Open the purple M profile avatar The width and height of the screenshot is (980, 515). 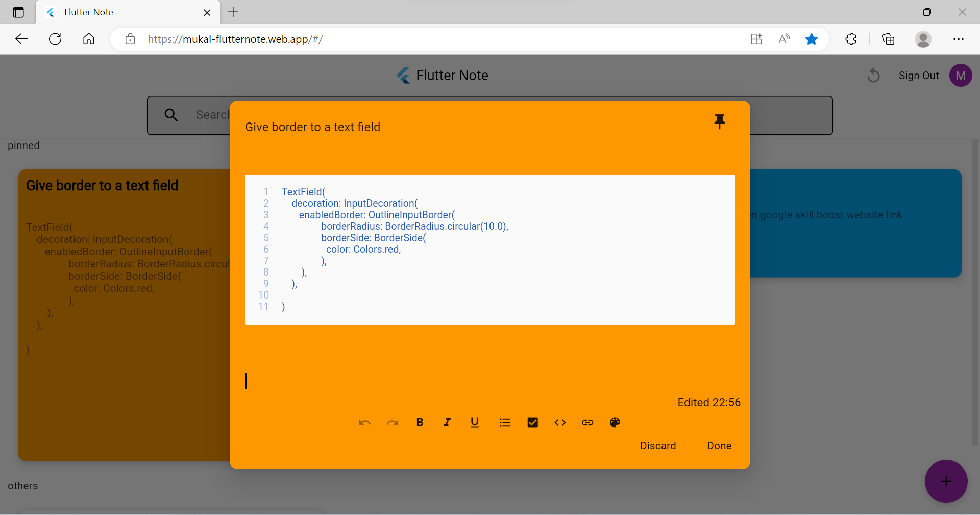pos(961,76)
